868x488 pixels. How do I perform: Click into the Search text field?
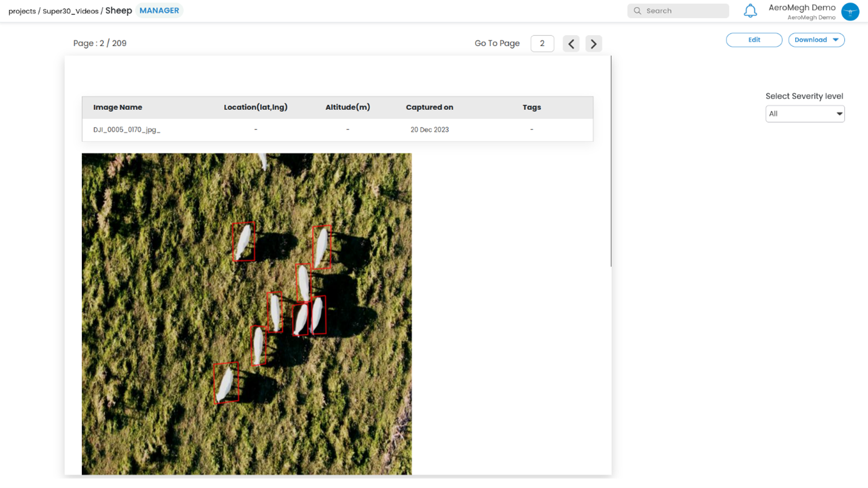click(x=683, y=11)
